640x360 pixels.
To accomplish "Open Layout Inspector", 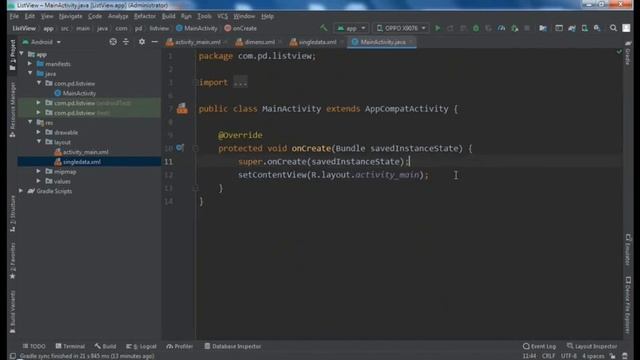I will click(592, 346).
